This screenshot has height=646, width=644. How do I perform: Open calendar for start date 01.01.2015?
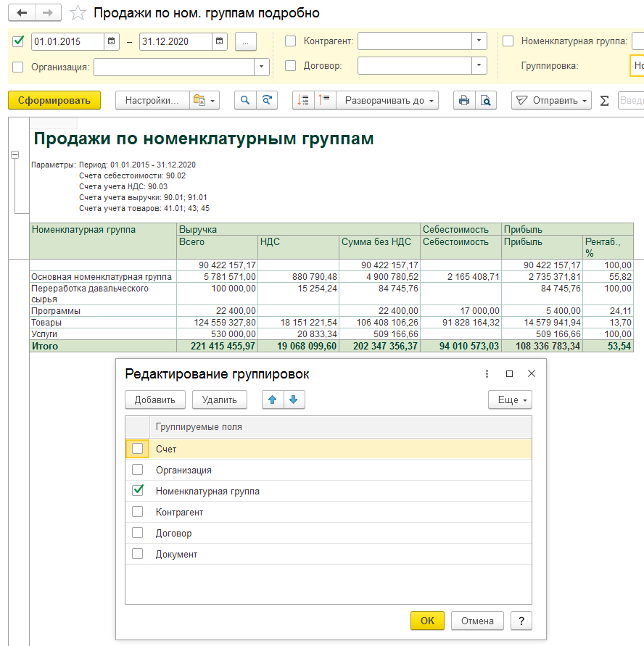pos(111,41)
